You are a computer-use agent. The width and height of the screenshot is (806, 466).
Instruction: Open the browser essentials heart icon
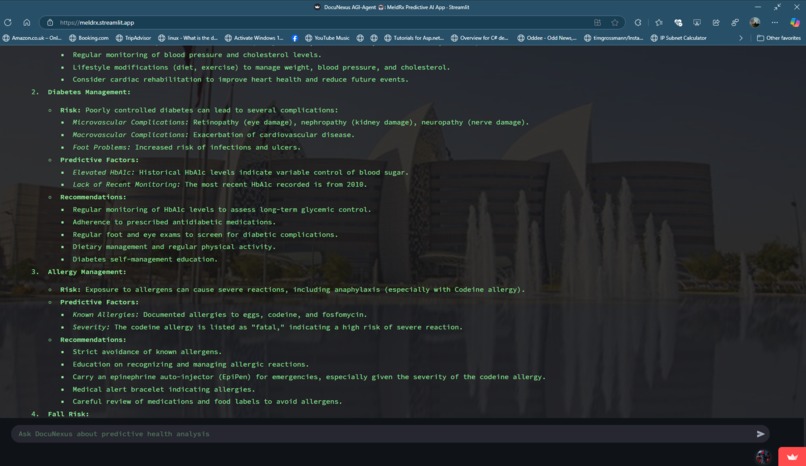(x=678, y=23)
